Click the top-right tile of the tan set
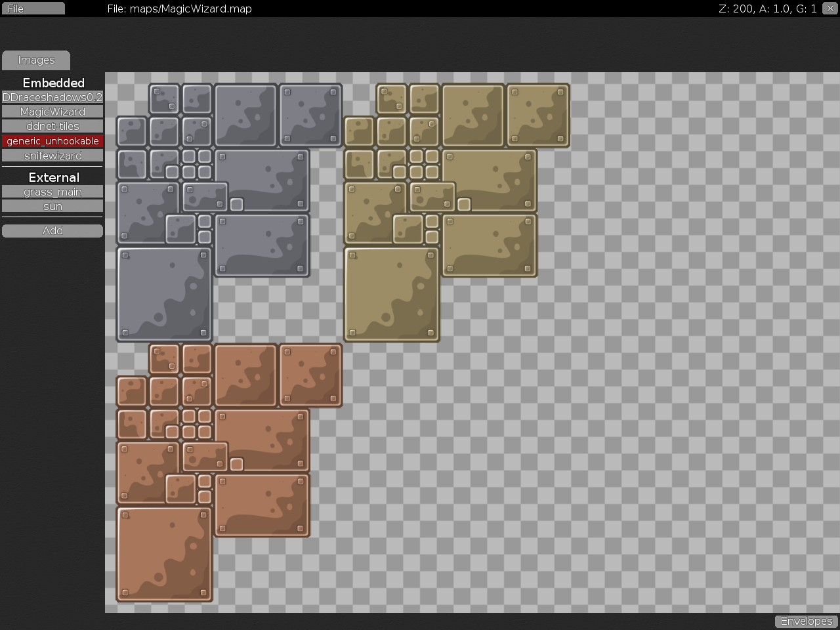This screenshot has width=840, height=630. pyautogui.click(x=537, y=115)
